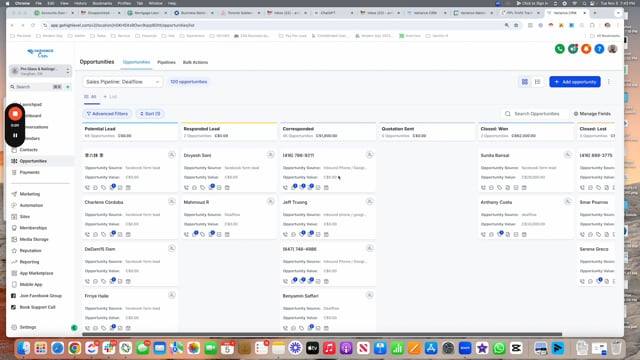The image size is (640, 360).
Task: Open Sites in the sidebar
Action: click(x=24, y=217)
